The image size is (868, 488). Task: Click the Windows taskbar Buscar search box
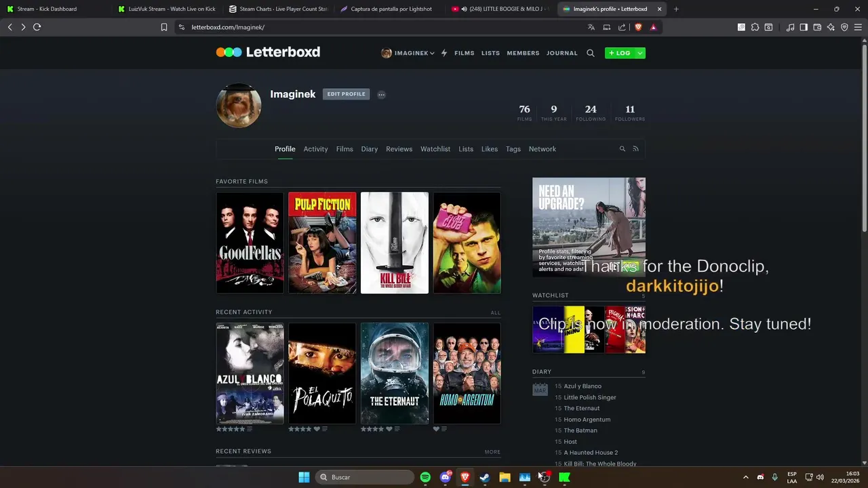(365, 477)
